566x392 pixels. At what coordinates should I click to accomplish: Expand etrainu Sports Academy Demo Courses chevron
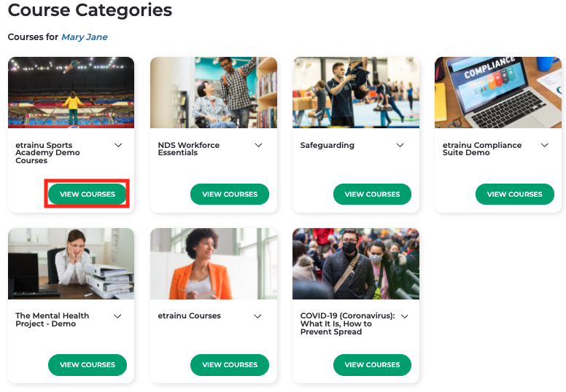118,146
